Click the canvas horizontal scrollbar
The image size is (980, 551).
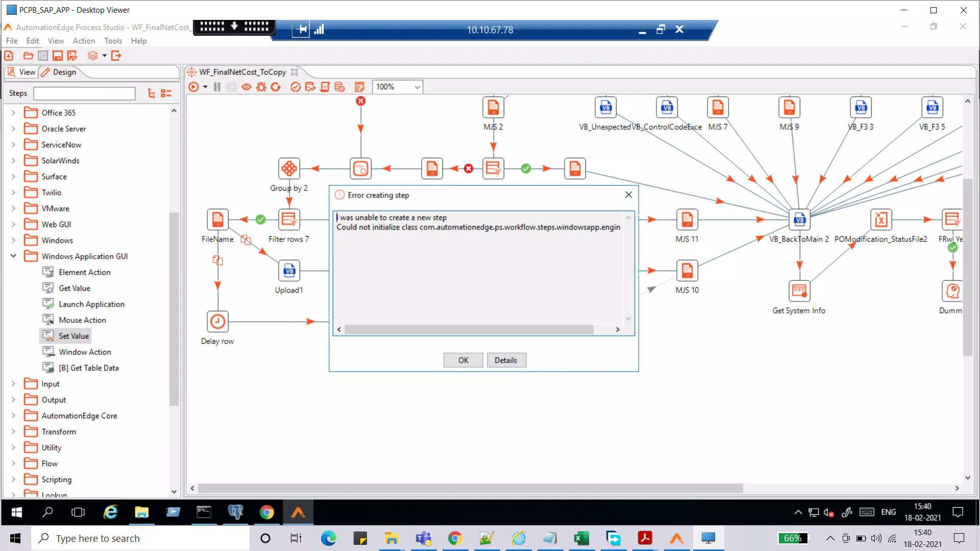tap(470, 488)
